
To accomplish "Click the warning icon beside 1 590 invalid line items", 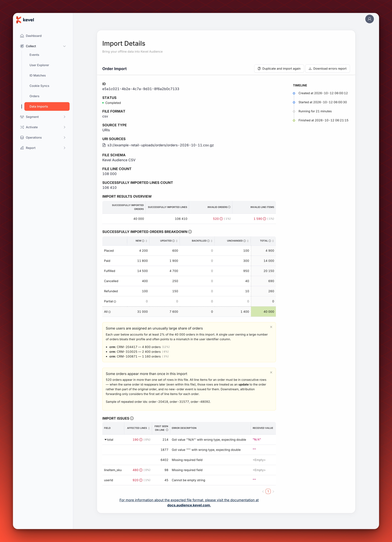I will [264, 219].
